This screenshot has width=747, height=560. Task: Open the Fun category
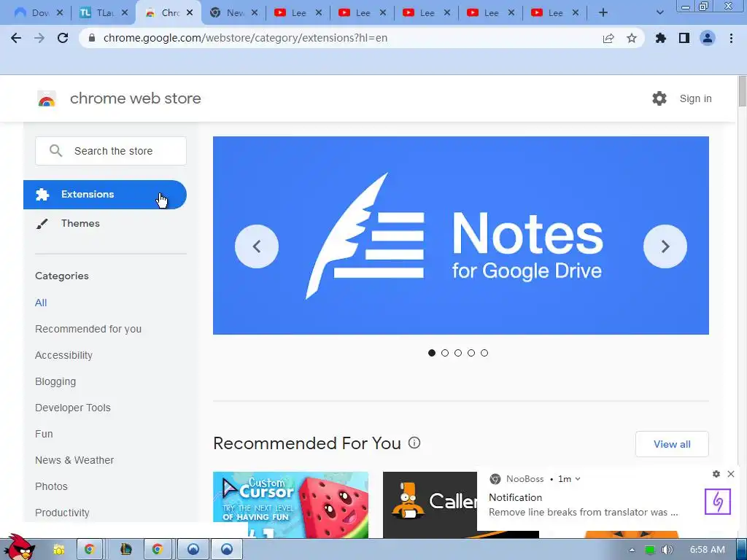tap(44, 434)
